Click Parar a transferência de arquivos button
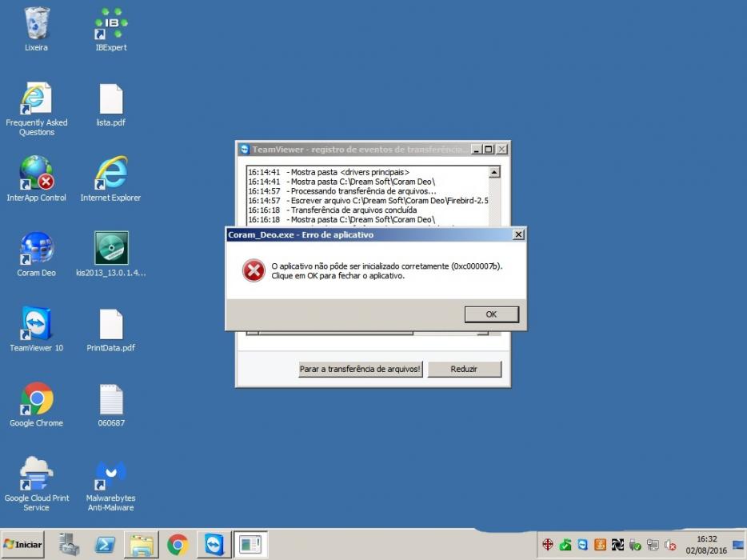 (360, 369)
